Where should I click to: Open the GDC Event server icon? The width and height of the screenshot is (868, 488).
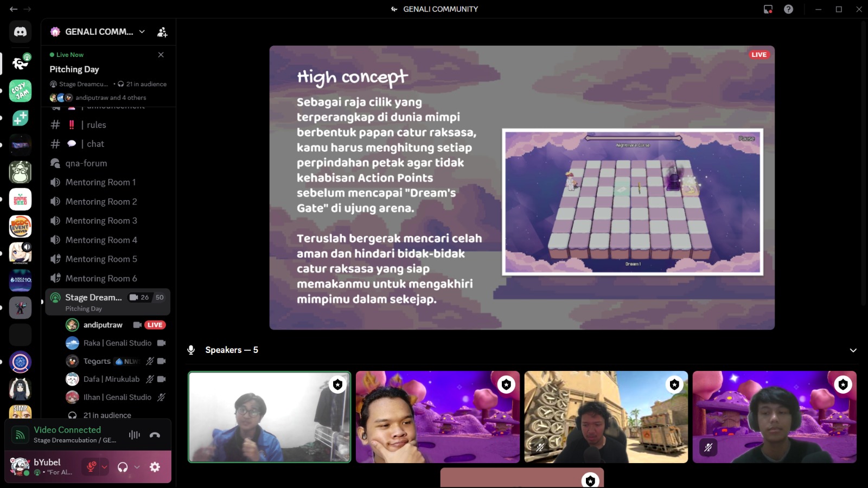(x=20, y=227)
